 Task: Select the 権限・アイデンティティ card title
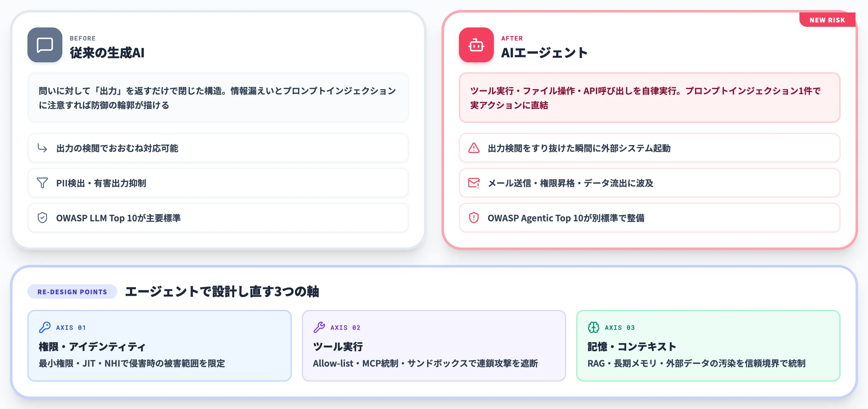92,346
